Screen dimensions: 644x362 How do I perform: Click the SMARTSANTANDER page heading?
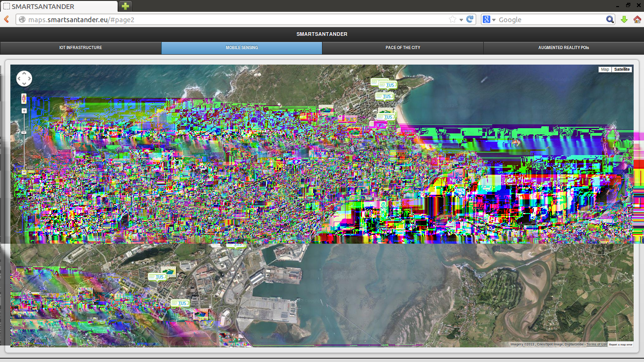point(322,34)
